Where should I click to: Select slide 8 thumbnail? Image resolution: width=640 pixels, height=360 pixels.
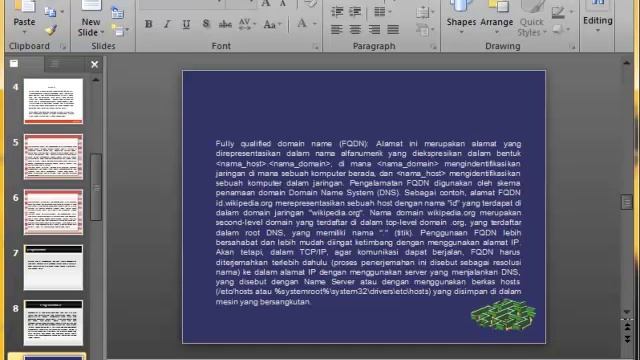(53, 323)
